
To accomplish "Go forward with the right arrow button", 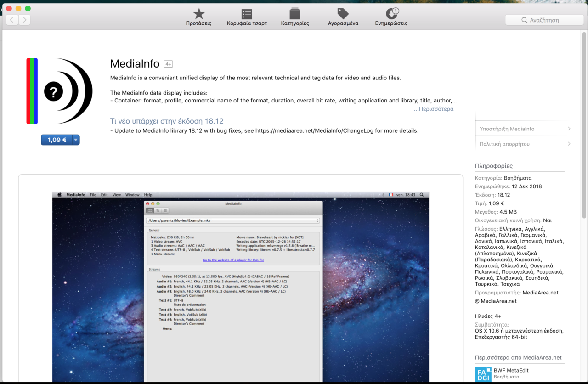I will click(x=25, y=20).
